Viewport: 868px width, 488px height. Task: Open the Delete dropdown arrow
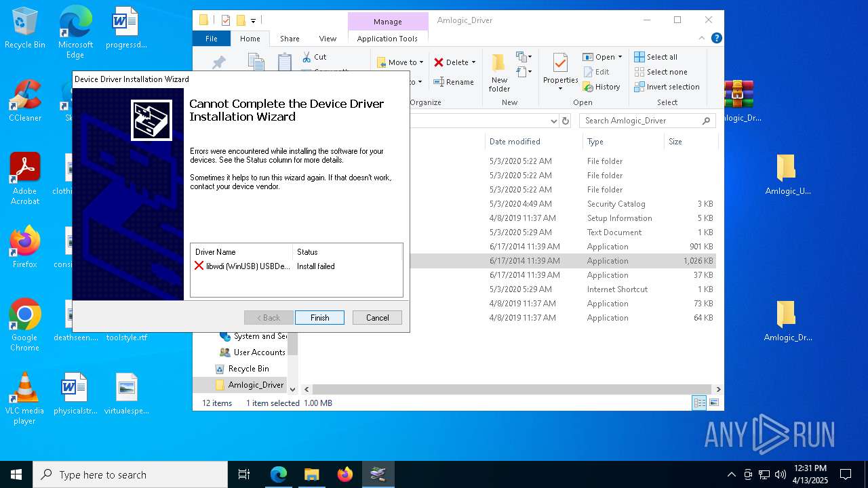(473, 62)
